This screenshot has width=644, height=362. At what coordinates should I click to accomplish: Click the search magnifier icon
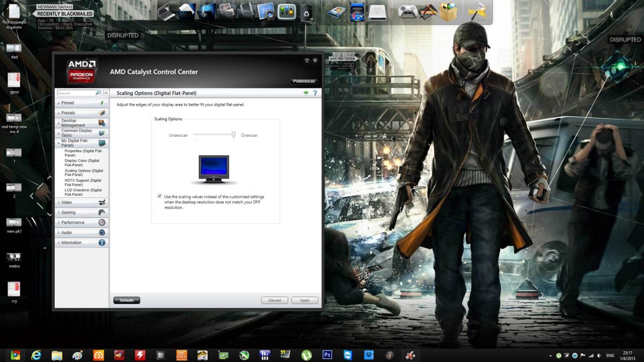point(98,93)
